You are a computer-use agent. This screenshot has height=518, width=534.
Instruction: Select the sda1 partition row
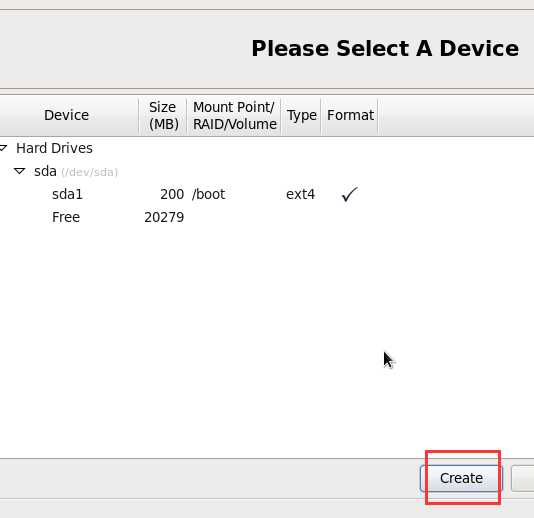(x=267, y=194)
